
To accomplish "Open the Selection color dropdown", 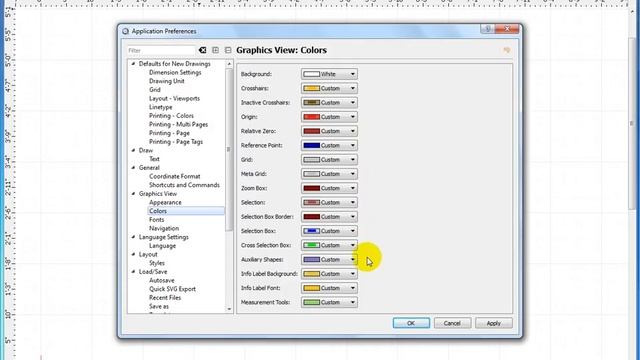I will 329,202.
